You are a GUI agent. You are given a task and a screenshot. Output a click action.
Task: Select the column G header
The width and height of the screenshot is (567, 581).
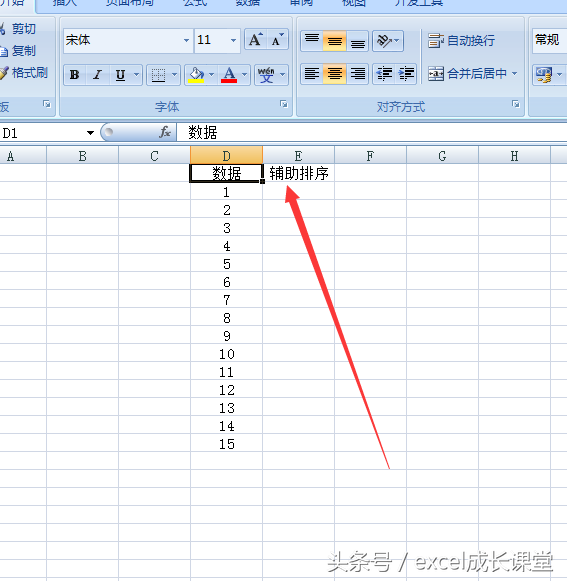[442, 155]
